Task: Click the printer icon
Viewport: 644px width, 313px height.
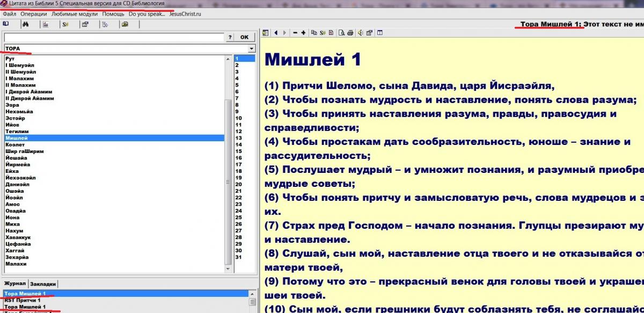Action: point(350,33)
